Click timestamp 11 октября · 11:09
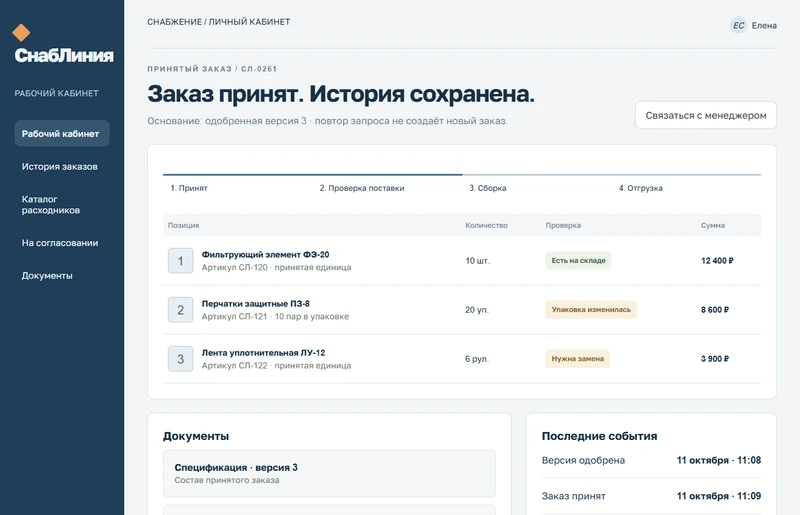The image size is (800, 515). (718, 496)
